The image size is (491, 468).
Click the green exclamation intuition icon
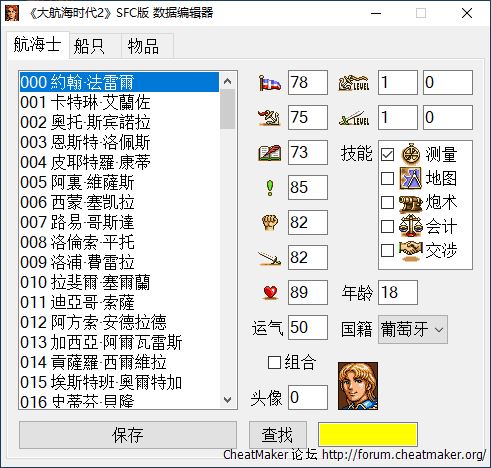click(270, 188)
